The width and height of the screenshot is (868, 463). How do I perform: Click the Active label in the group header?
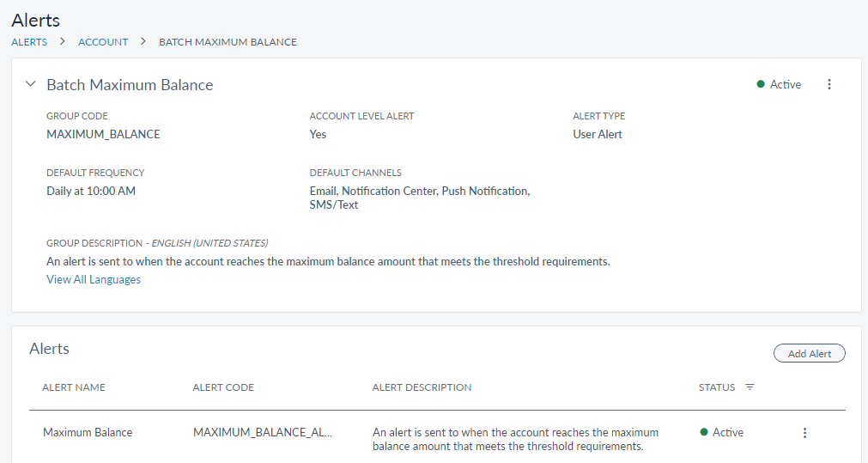(786, 84)
